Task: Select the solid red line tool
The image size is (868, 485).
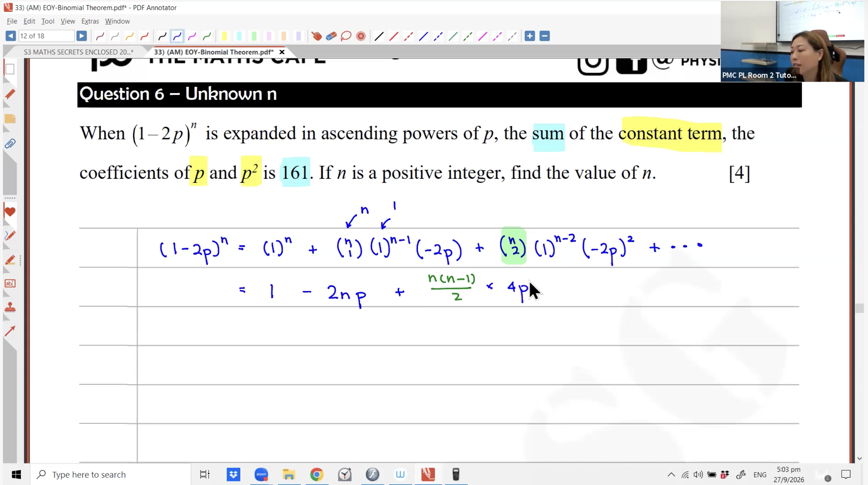Action: [394, 36]
